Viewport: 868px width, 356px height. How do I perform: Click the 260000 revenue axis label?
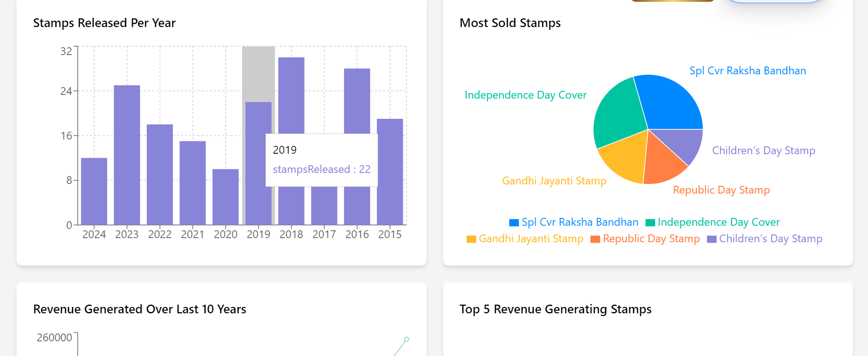click(x=54, y=338)
